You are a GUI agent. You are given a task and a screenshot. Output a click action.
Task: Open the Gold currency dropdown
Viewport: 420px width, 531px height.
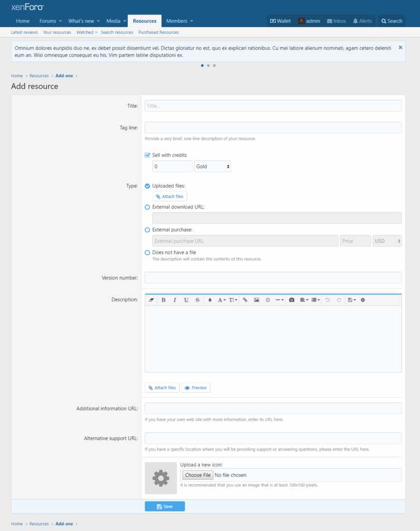tap(213, 166)
